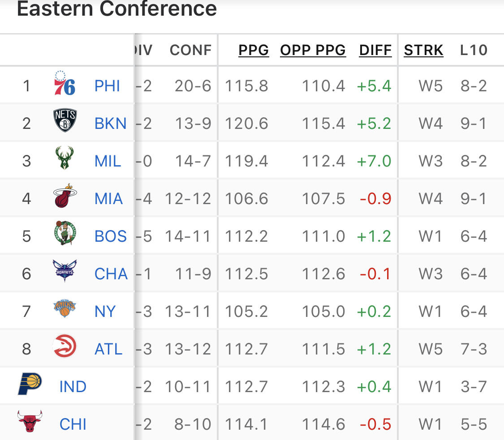
Task: Select the Indiana Pacers logo
Action: coord(30,384)
